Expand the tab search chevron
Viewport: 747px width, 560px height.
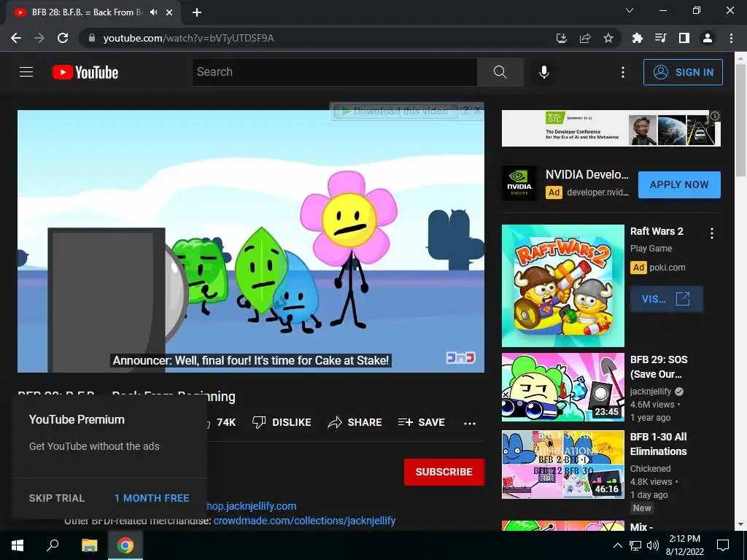click(630, 10)
